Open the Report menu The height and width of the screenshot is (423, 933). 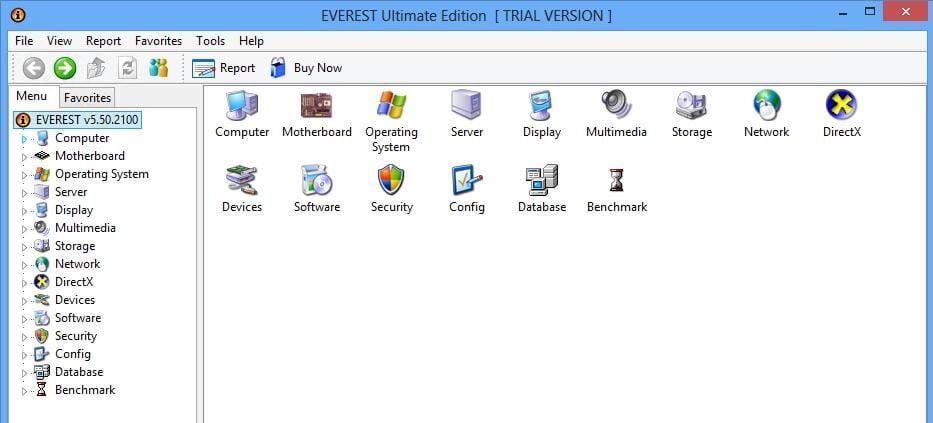tap(104, 41)
